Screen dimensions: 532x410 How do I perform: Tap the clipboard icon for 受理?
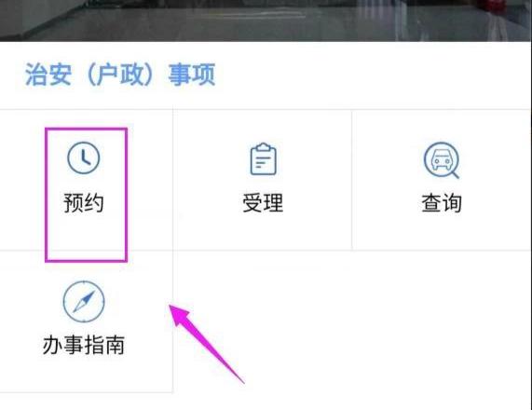point(264,159)
